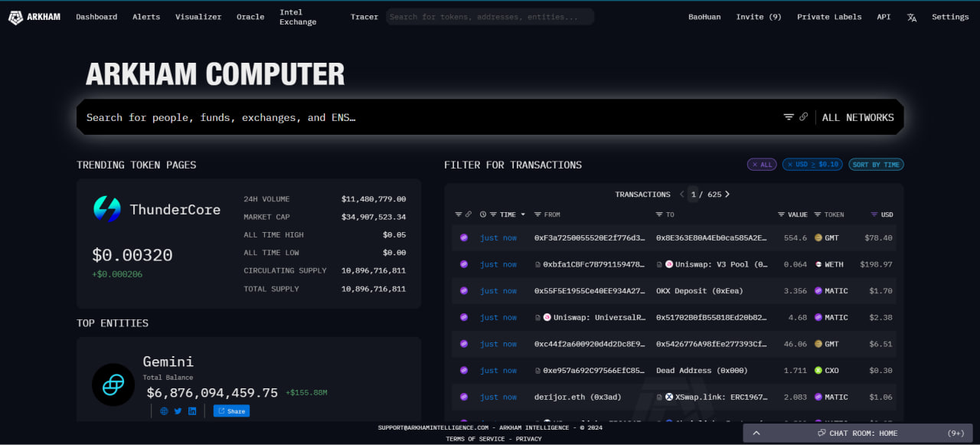Image resolution: width=980 pixels, height=445 pixels.
Task: Open the ALL NETWORKS selector
Action: pyautogui.click(x=857, y=117)
